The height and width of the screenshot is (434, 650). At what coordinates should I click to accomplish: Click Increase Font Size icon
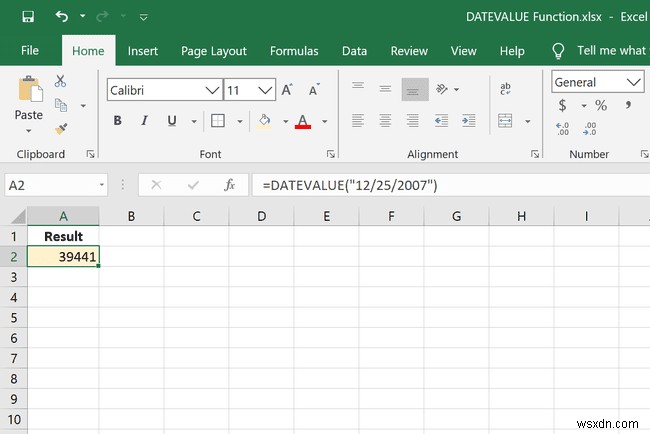pyautogui.click(x=287, y=90)
